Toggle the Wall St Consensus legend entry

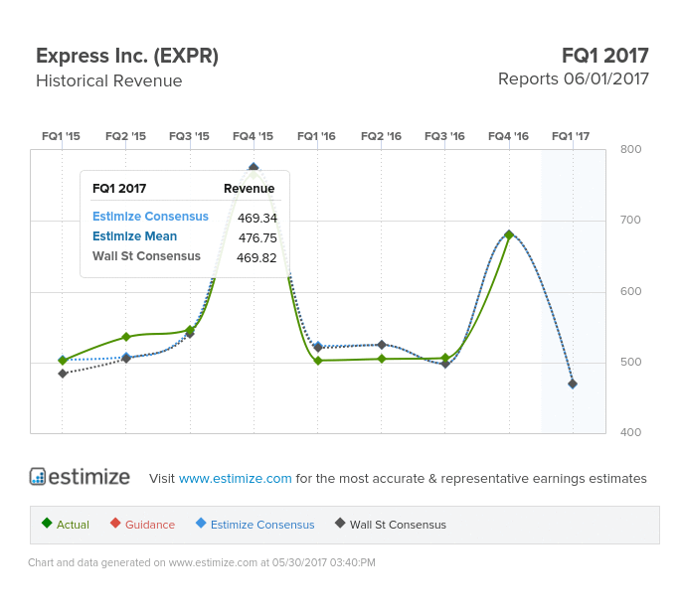point(391,524)
